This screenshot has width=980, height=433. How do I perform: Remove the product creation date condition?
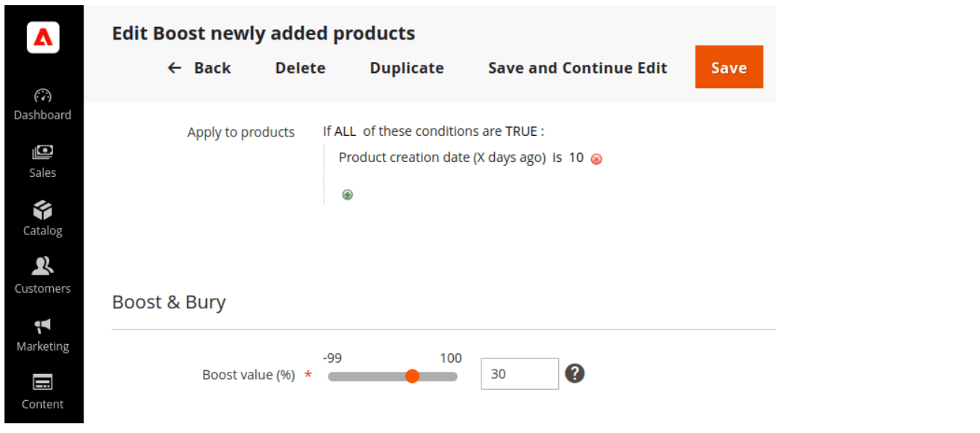pos(596,159)
